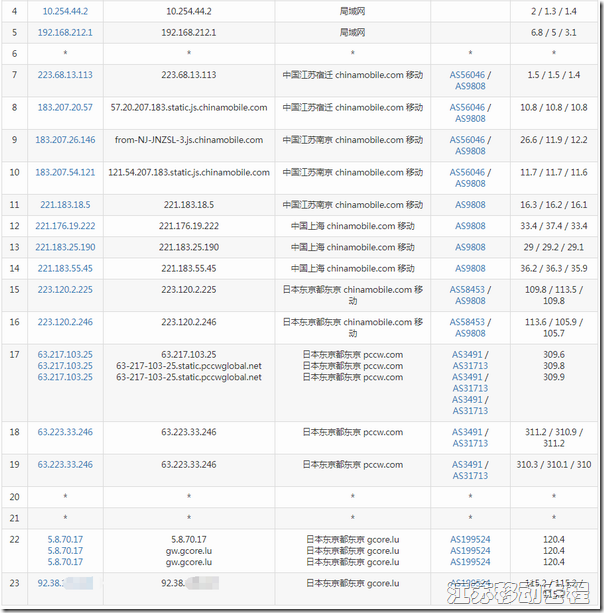Select latency 29 / 29.2 / 29.1

click(x=554, y=247)
